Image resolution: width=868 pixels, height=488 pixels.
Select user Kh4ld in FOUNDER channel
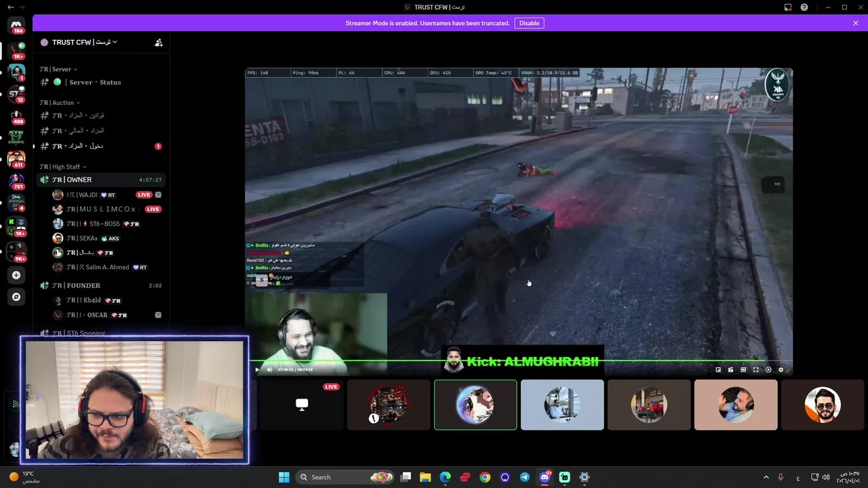[x=107, y=300]
